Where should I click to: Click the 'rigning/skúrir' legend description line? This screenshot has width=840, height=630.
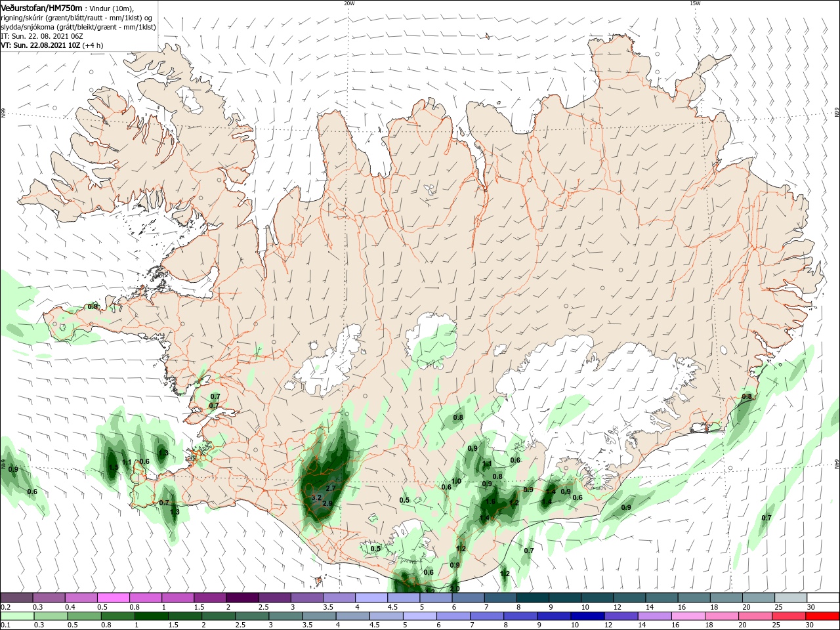(76, 17)
